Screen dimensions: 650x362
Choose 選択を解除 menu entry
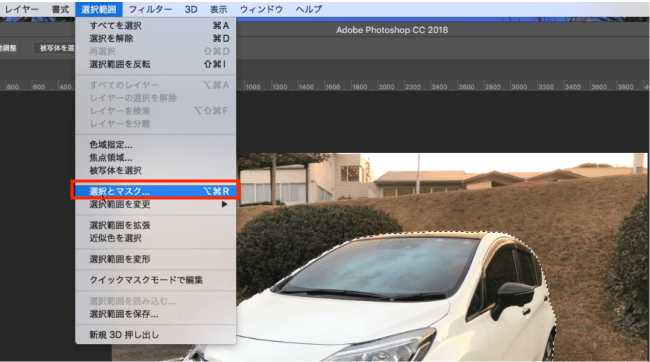tap(155, 39)
